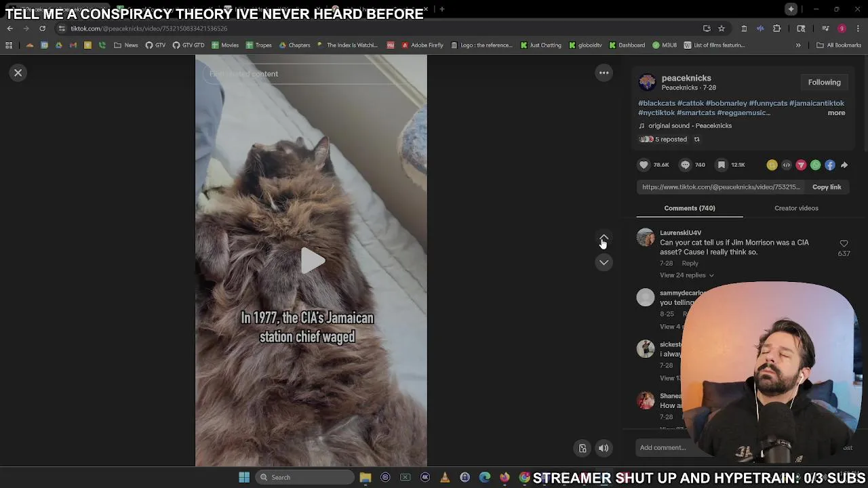Expand View 24 replies
Viewport: 868px width, 488px height.
coord(686,275)
